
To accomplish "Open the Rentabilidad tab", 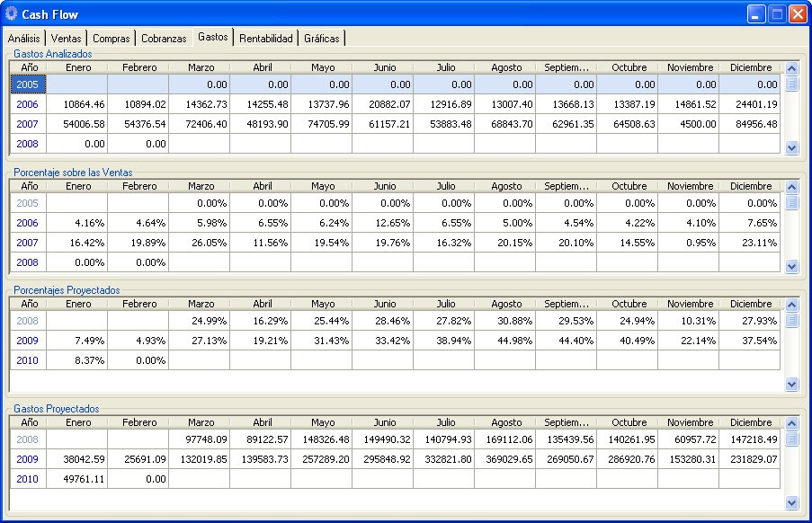I will coord(266,39).
